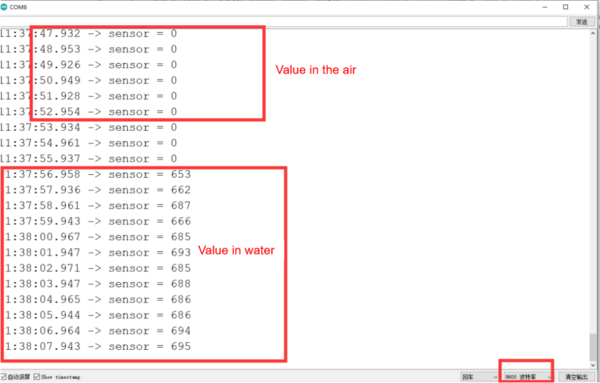The image size is (600, 383).
Task: Click the vertical scrollbar thumb
Action: pyautogui.click(x=593, y=346)
